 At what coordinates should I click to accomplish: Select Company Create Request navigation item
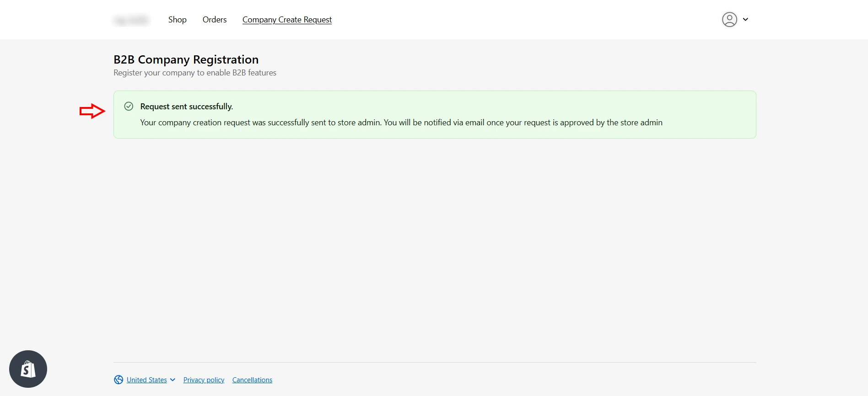coord(287,20)
